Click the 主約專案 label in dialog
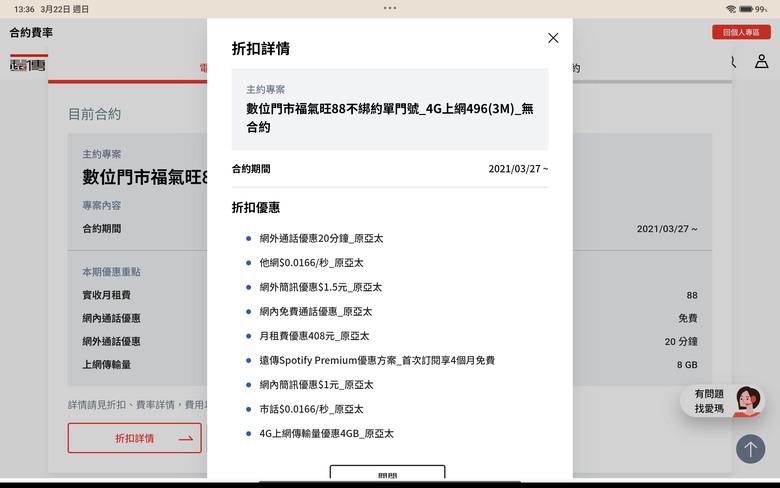Viewport: 780px width, 488px height. pyautogui.click(x=266, y=90)
